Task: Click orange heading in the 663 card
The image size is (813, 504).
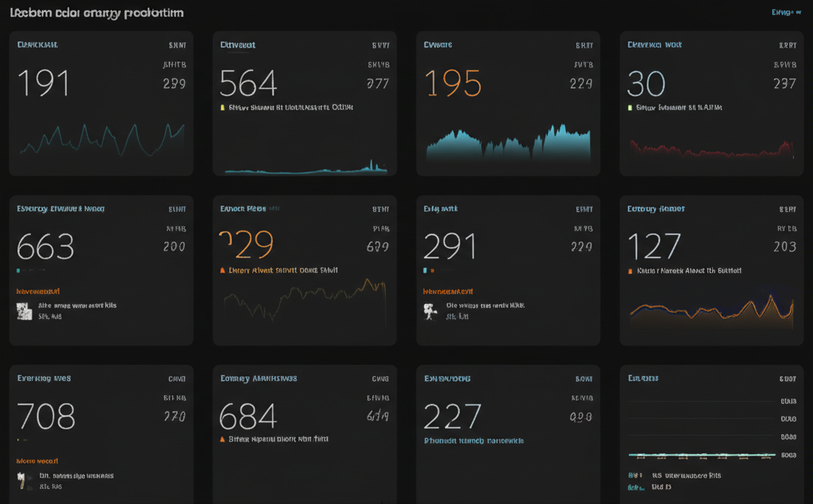Action: (38, 291)
